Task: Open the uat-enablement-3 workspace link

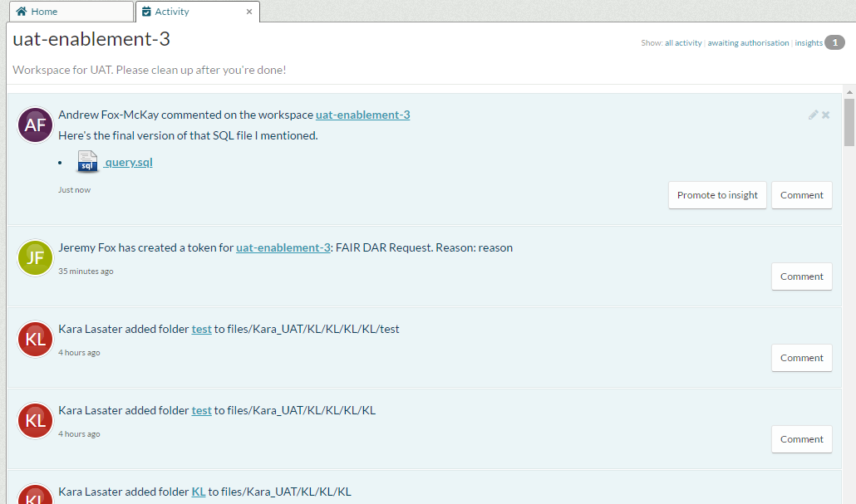Action: (362, 115)
